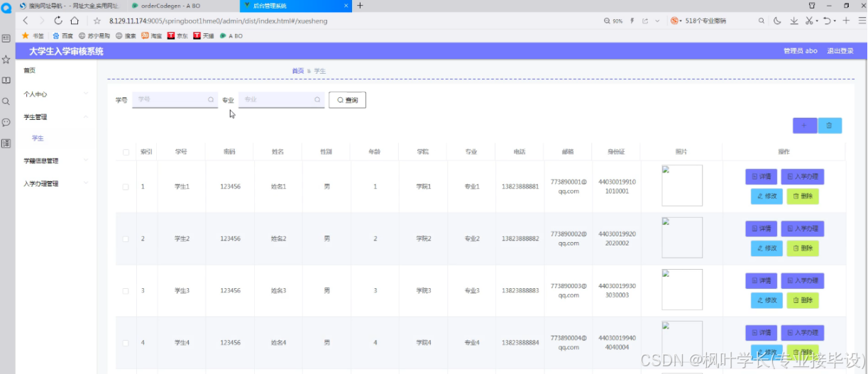The width and height of the screenshot is (868, 374).
Task: Click the 首页 breadcrumb link
Action: pos(298,71)
